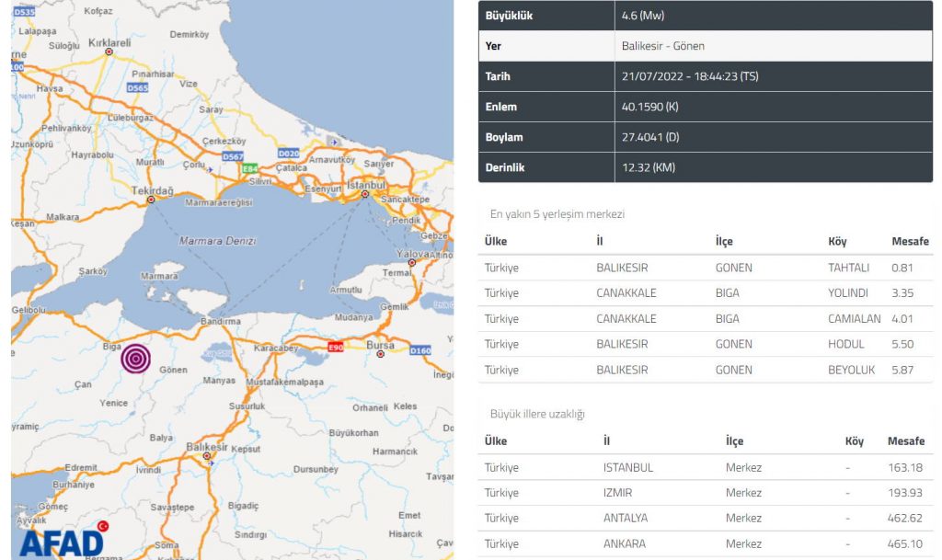The width and height of the screenshot is (942, 560).
Task: Select the Yer row with Balıkesir - Gönen
Action: [706, 46]
